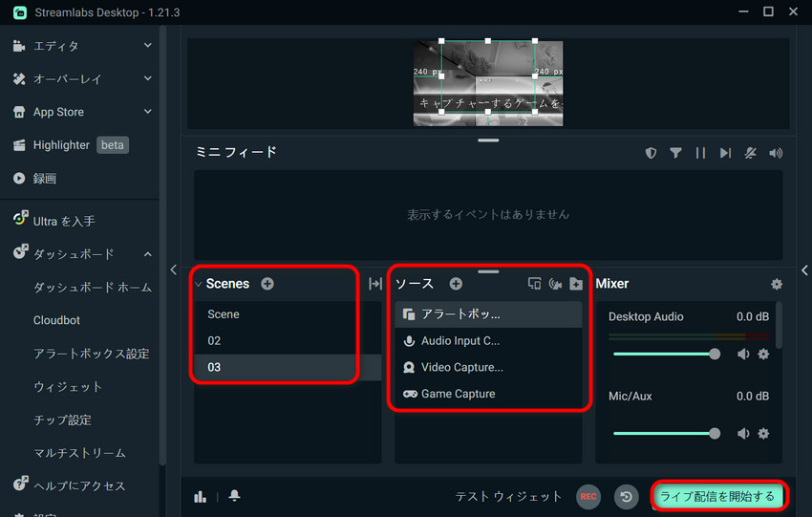Image resolution: width=812 pixels, height=517 pixels.
Task: Add a source folder
Action: point(576,284)
